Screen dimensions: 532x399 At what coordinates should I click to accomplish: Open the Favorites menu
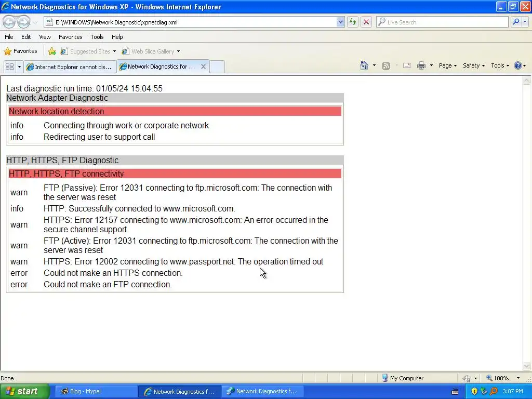(x=71, y=37)
